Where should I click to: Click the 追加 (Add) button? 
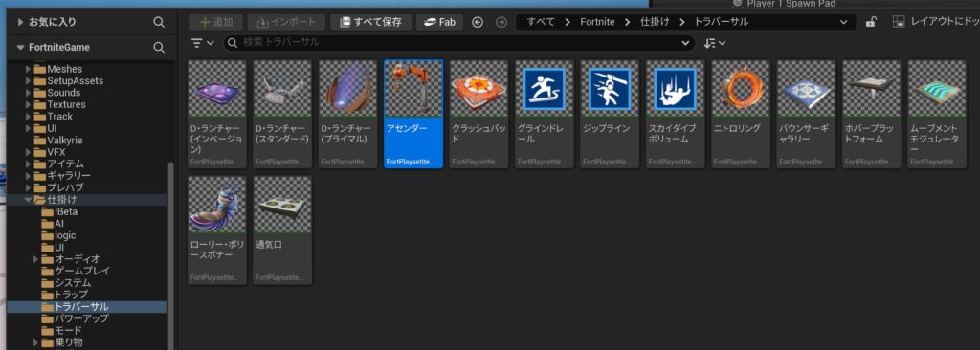215,23
